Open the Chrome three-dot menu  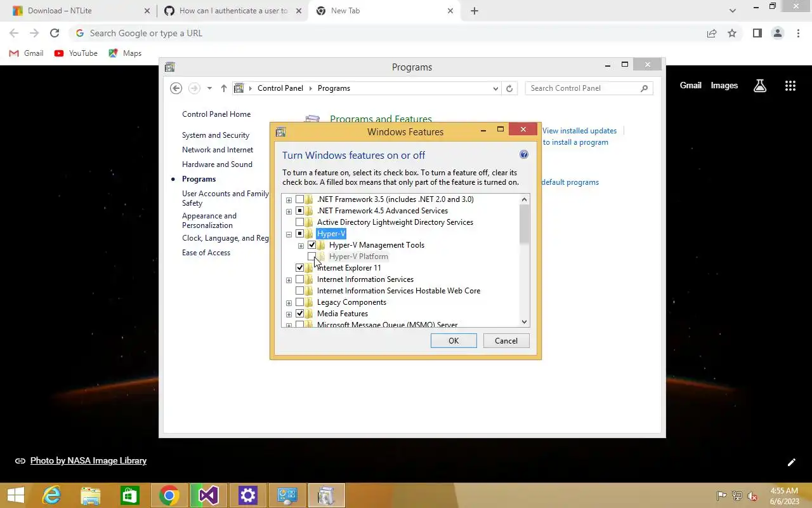[798, 33]
